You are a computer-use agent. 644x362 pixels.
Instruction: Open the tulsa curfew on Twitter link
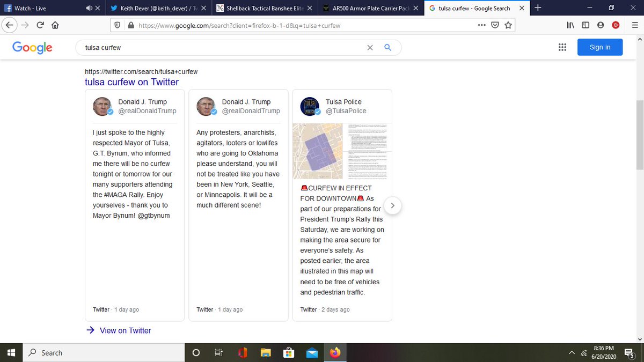[x=132, y=82]
